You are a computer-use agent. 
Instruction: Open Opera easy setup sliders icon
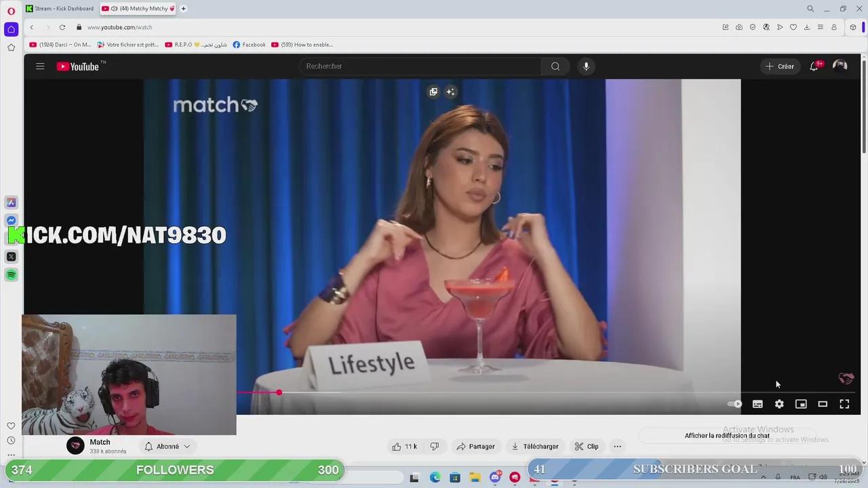821,27
